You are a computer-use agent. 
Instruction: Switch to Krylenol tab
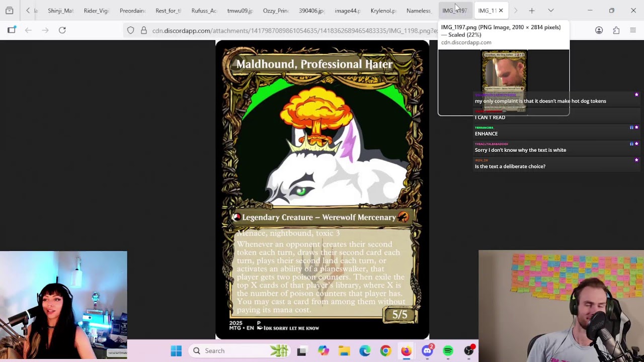[x=383, y=11]
